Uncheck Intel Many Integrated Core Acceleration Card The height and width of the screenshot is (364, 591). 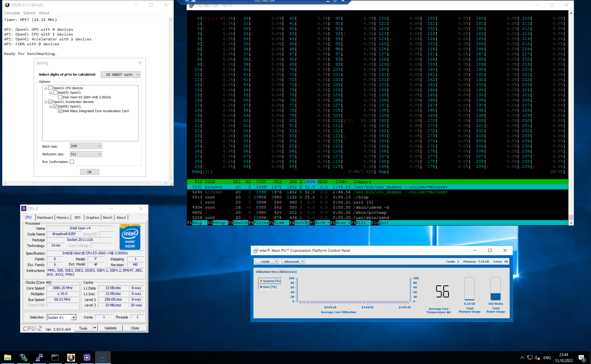[x=60, y=111]
